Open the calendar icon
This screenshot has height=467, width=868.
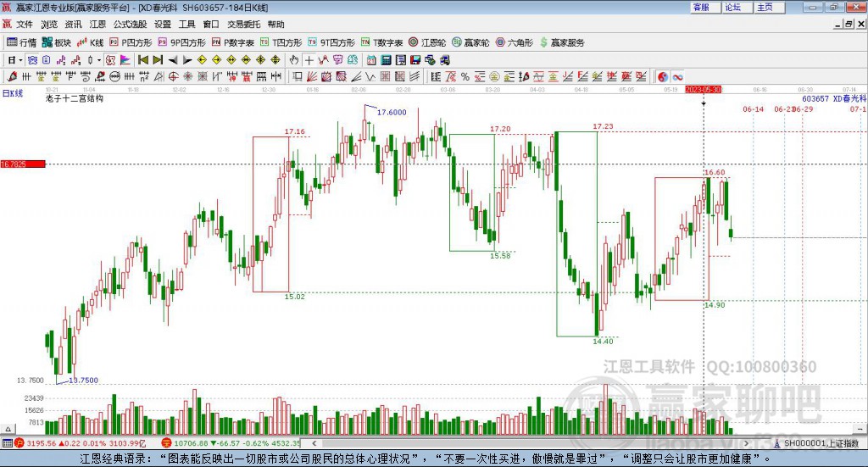(371, 60)
